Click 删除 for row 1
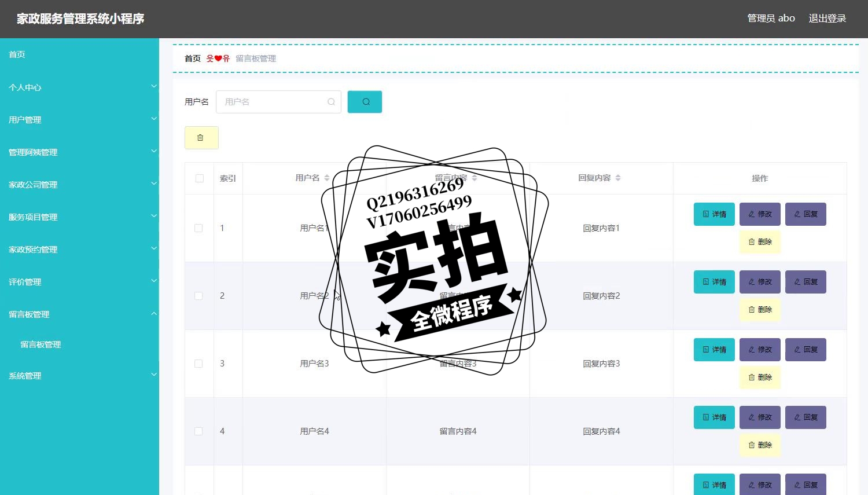 (x=760, y=242)
